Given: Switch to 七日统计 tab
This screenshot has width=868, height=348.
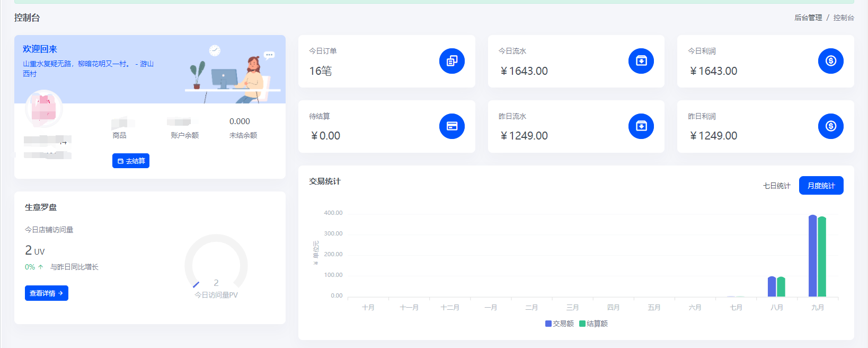Looking at the screenshot, I should click(776, 186).
